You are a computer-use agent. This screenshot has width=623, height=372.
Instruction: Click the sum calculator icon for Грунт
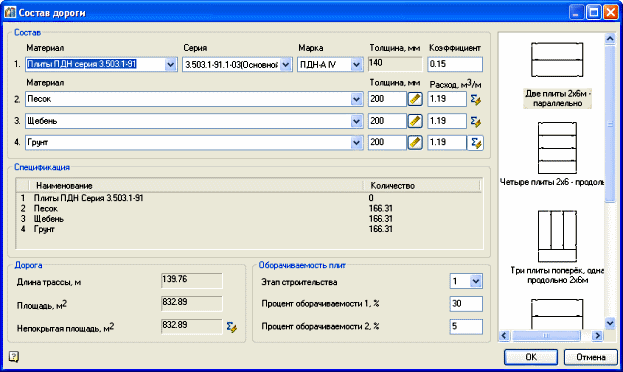(x=476, y=142)
